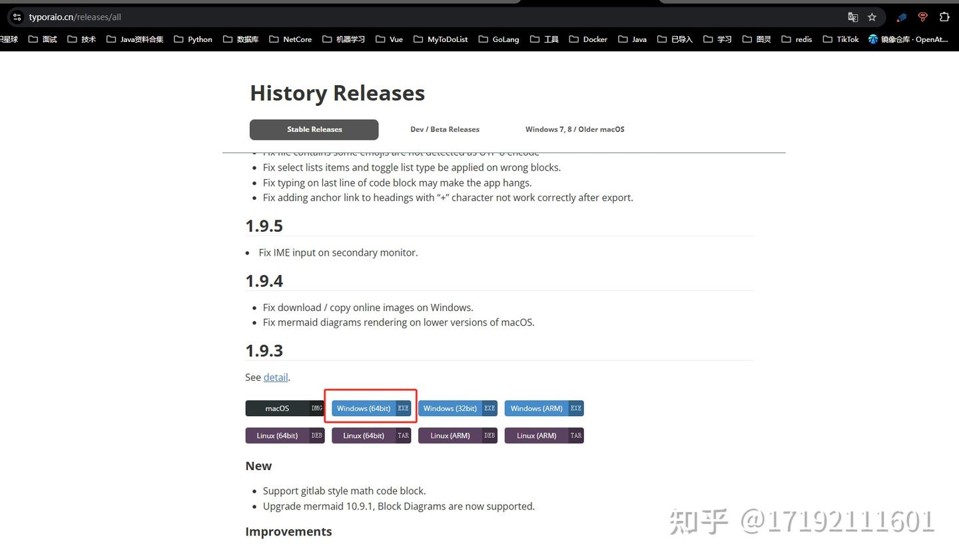Click 'Fix adding anchor link to headings' line
This screenshot has height=560, width=959.
point(448,198)
